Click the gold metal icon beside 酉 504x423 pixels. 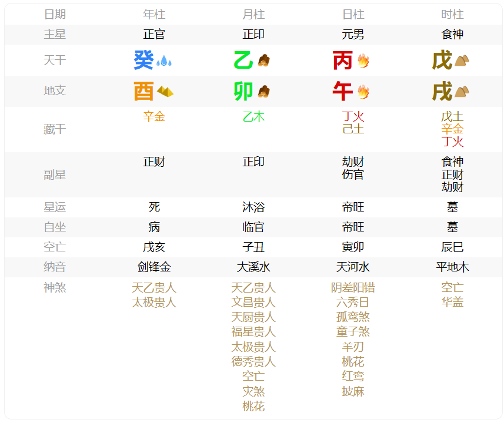[x=165, y=92]
